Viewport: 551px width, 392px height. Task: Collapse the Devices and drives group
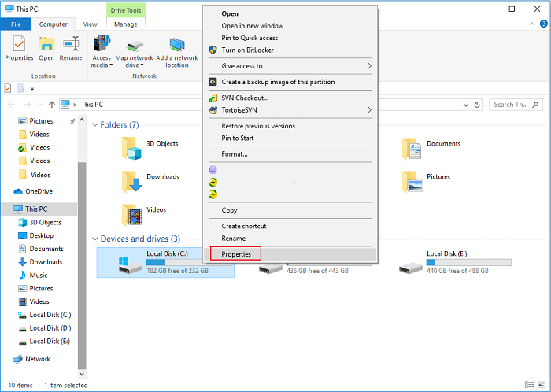pos(95,239)
